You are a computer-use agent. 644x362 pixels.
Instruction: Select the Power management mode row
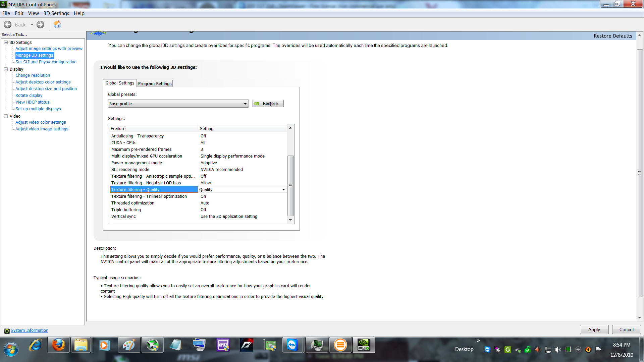point(199,163)
